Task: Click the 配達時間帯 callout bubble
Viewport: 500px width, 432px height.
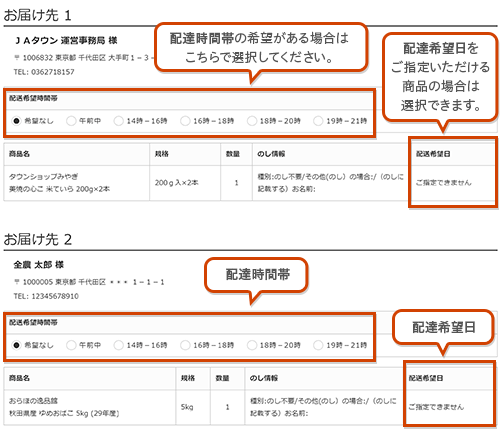Action: click(256, 276)
